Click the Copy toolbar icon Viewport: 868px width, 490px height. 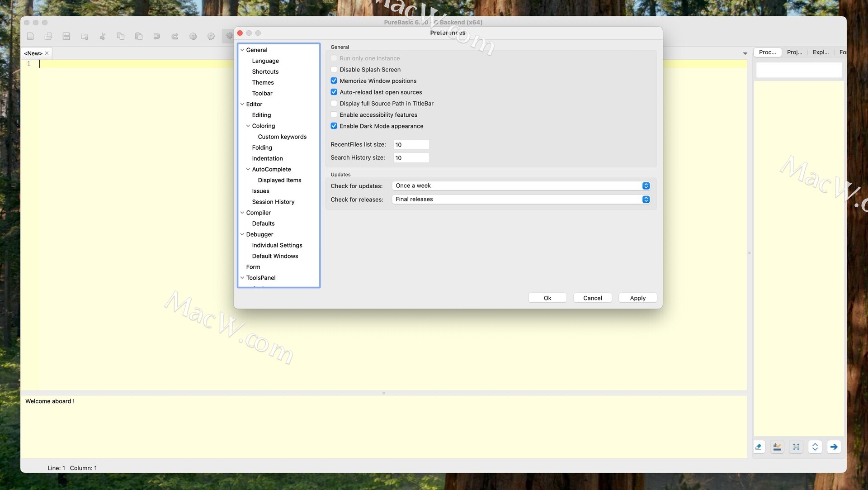pyautogui.click(x=121, y=36)
